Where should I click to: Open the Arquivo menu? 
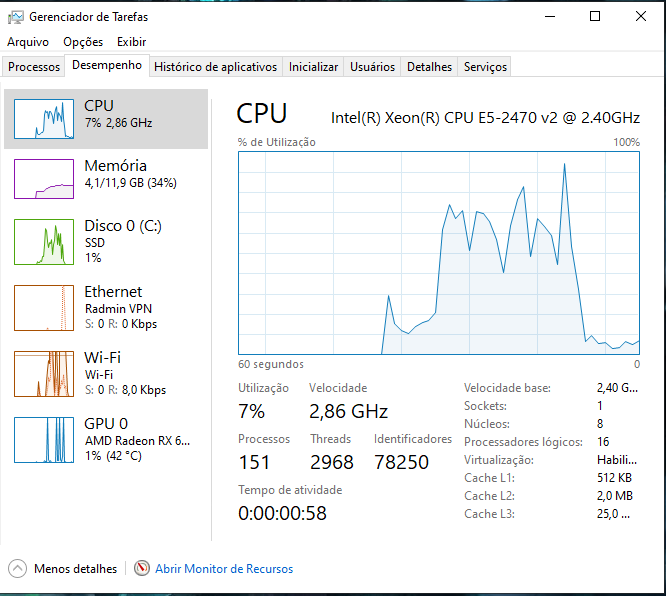28,42
